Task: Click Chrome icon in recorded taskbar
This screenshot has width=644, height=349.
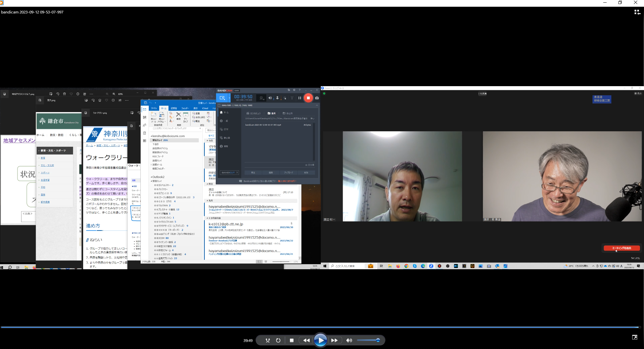Action: point(406,266)
